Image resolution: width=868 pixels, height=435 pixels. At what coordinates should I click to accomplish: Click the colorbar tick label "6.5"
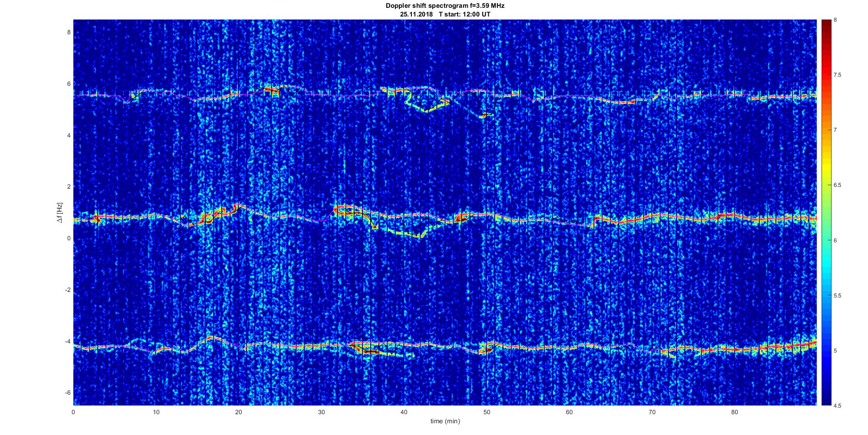837,185
